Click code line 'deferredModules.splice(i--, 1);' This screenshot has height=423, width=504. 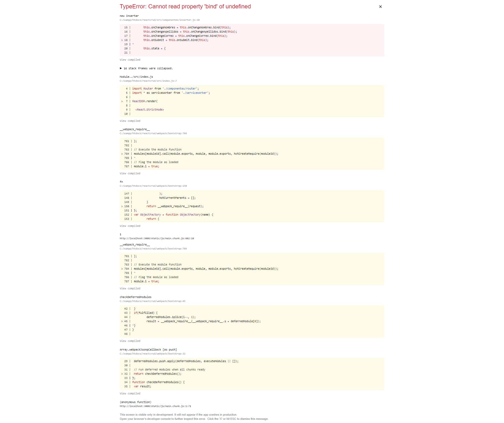click(x=171, y=317)
